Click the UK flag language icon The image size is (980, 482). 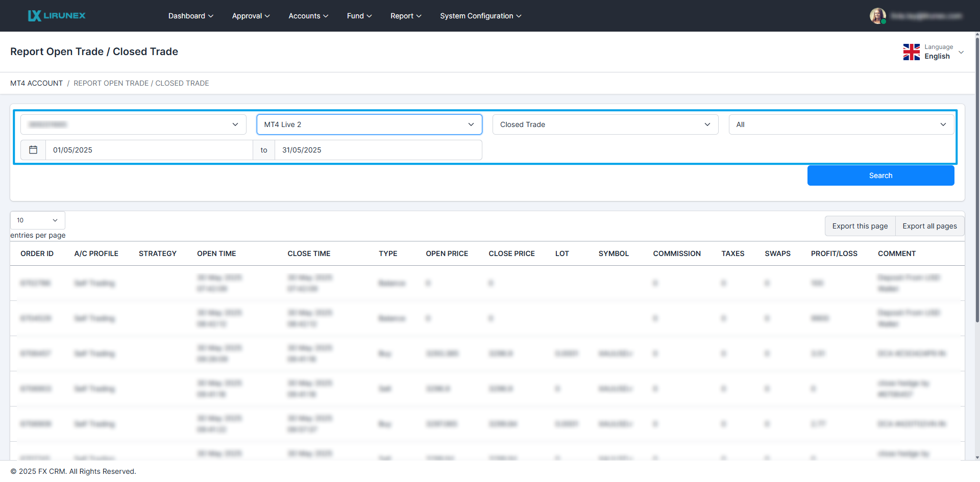click(911, 52)
